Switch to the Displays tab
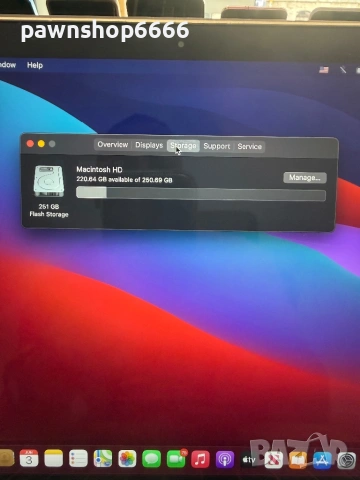360x480 pixels. [x=149, y=145]
